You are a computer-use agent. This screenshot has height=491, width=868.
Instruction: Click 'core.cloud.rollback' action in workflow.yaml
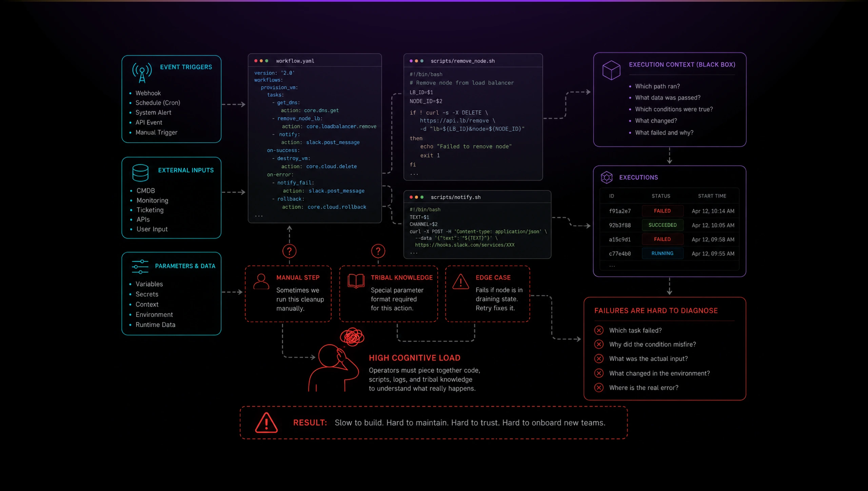coord(337,207)
